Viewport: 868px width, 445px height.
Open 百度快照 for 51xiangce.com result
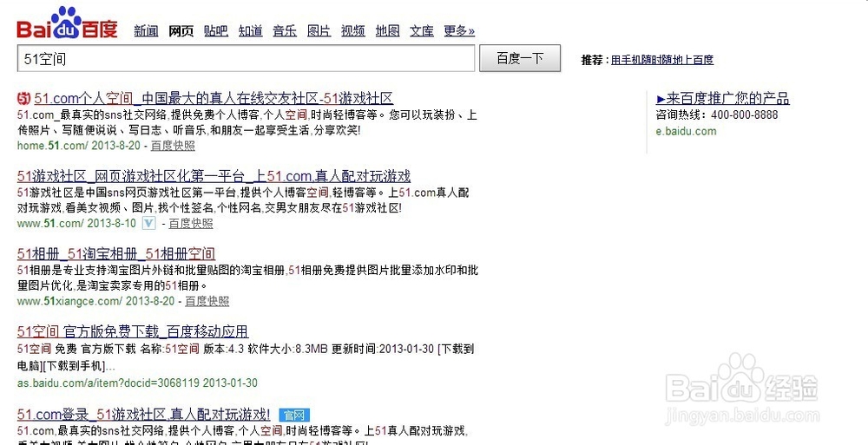[207, 301]
